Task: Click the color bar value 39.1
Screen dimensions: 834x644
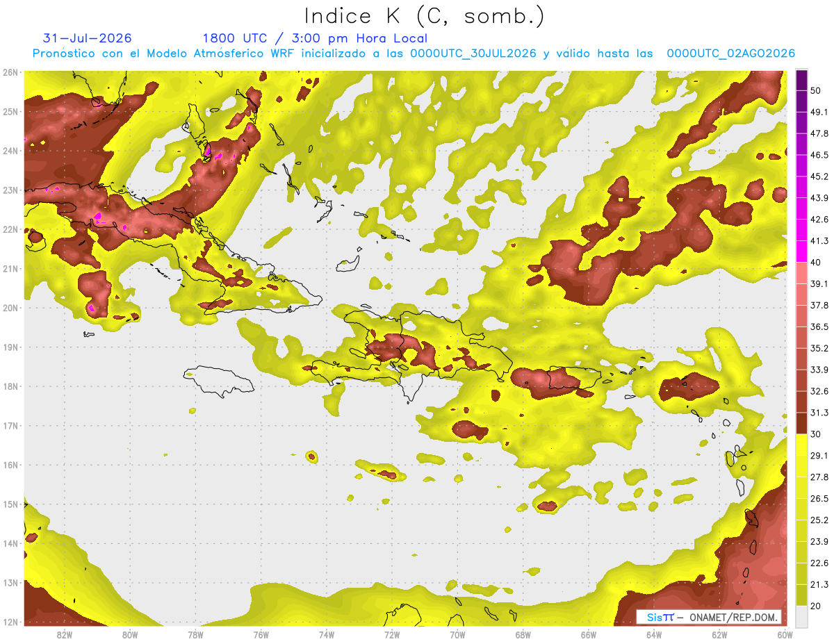Action: pyautogui.click(x=819, y=283)
